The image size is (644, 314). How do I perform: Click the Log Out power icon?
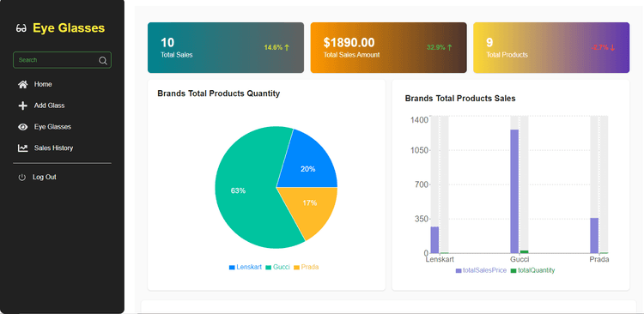21,178
